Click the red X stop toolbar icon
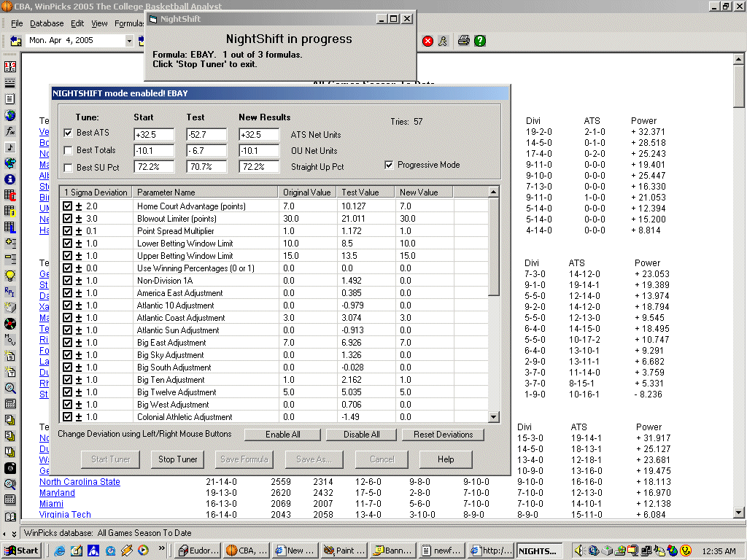Screen dimensions: 747x560 tap(427, 41)
